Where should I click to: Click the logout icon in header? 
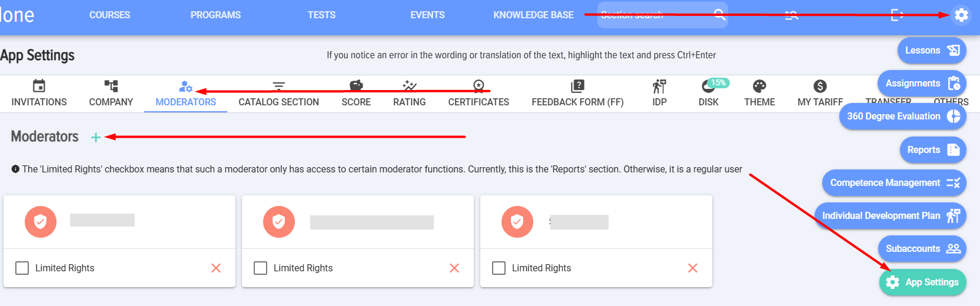point(897,15)
